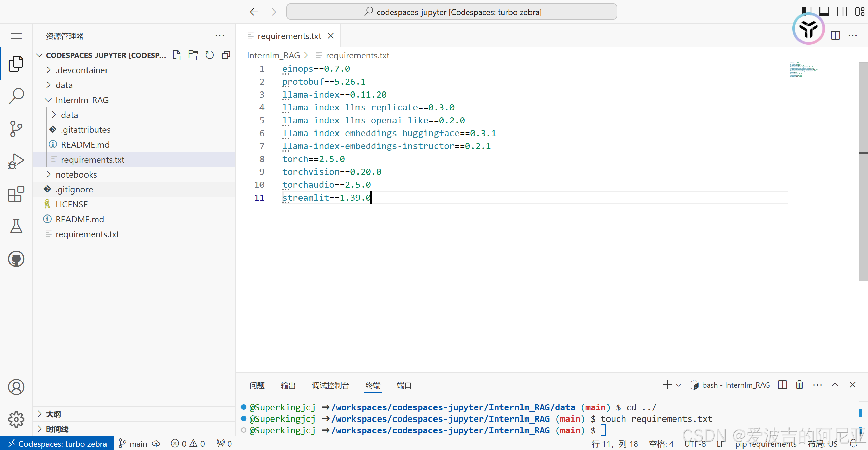Toggle secondary sidebar layout button
The width and height of the screenshot is (868, 450).
[x=842, y=12]
